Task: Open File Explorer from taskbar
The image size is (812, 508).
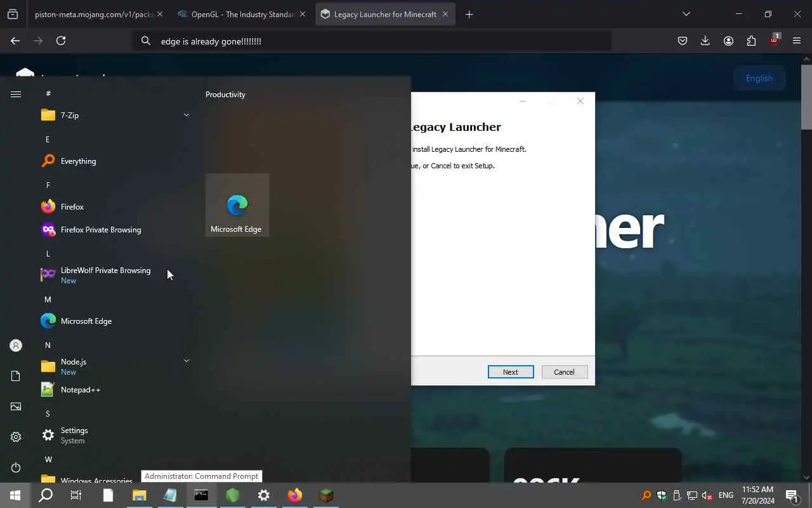Action: point(139,495)
